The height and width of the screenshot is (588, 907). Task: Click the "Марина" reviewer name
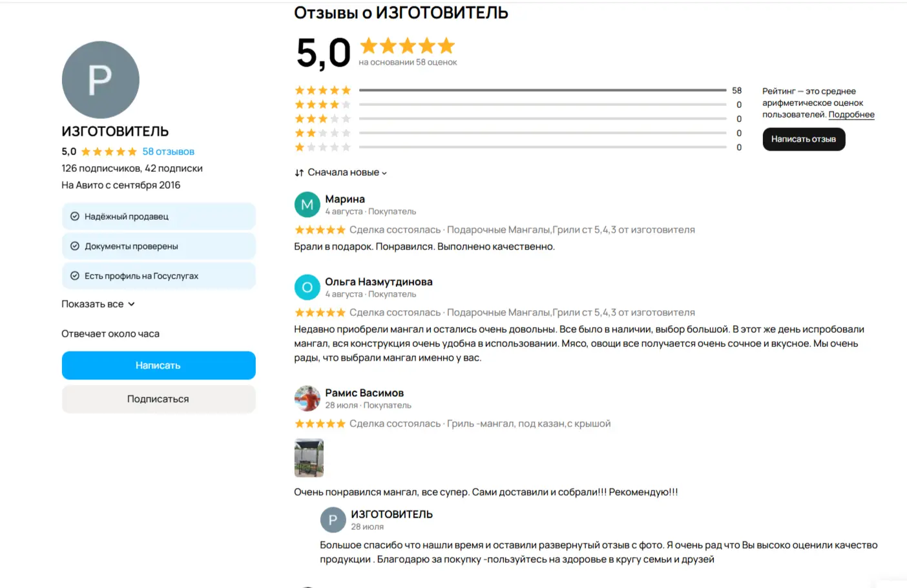345,199
